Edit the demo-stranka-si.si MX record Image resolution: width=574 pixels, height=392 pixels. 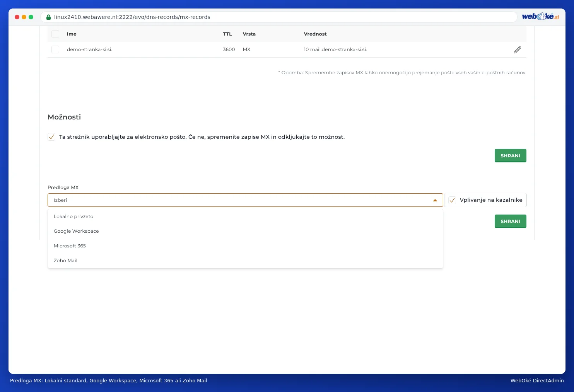coord(518,50)
